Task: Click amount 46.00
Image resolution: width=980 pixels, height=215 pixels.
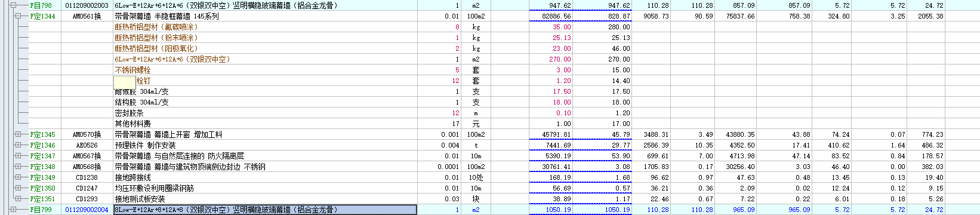Action: [x=621, y=48]
